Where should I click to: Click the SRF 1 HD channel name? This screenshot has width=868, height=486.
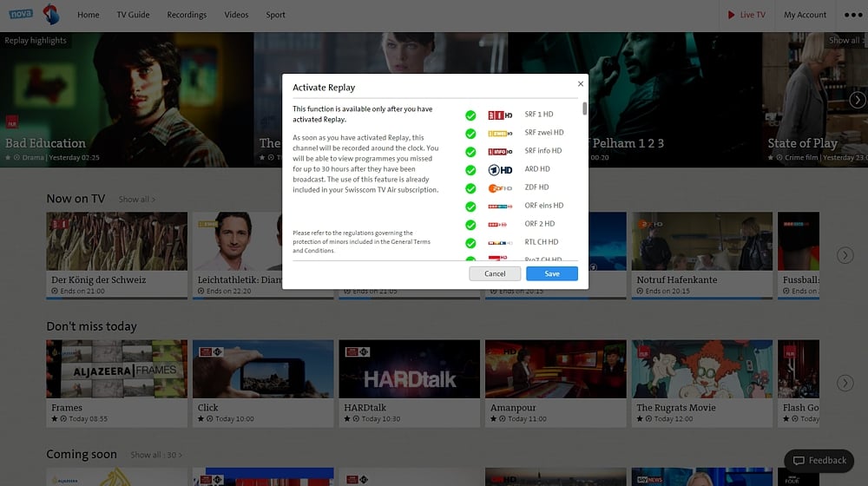[x=539, y=115]
